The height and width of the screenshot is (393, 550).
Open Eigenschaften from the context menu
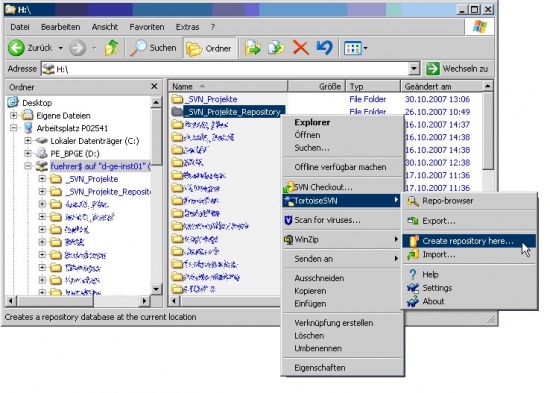pyautogui.click(x=320, y=368)
